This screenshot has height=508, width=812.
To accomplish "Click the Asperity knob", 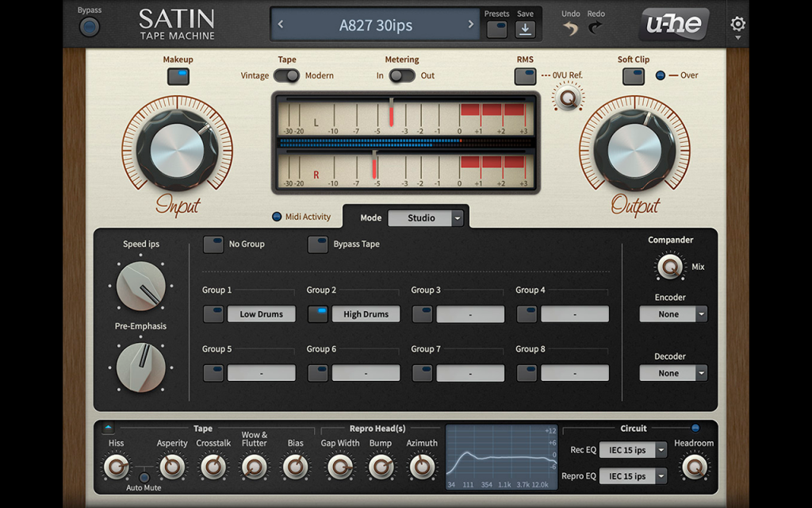I will pyautogui.click(x=172, y=467).
